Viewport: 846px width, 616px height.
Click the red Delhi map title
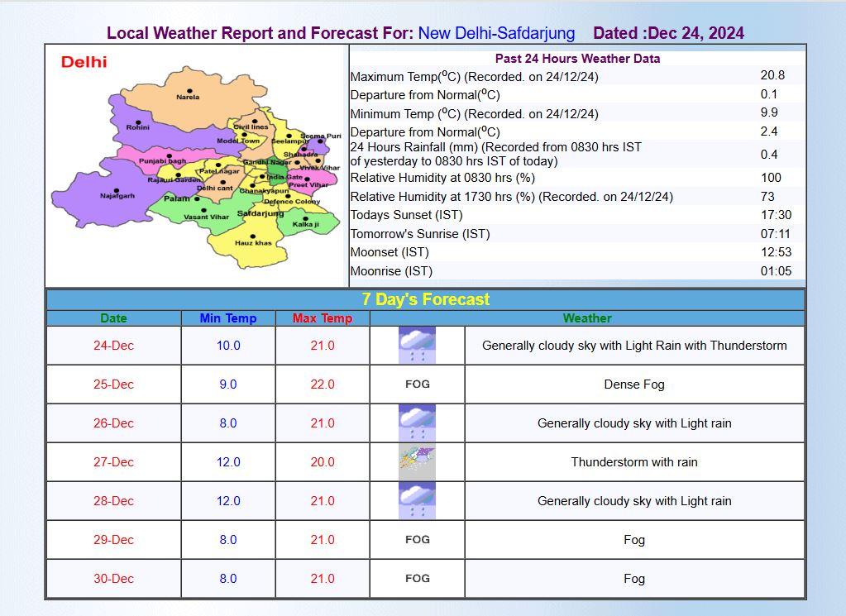[84, 62]
